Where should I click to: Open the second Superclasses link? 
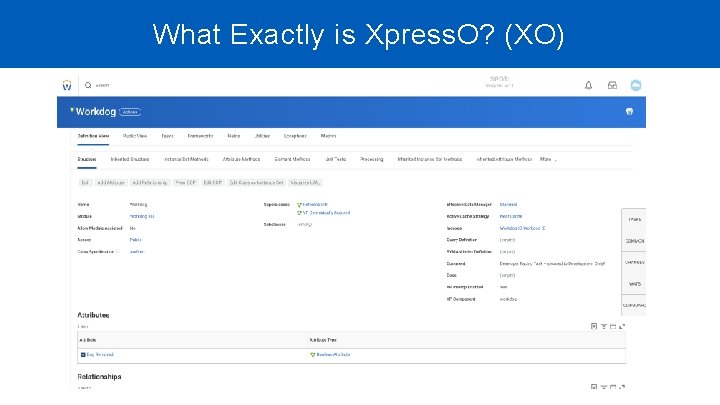click(x=326, y=213)
